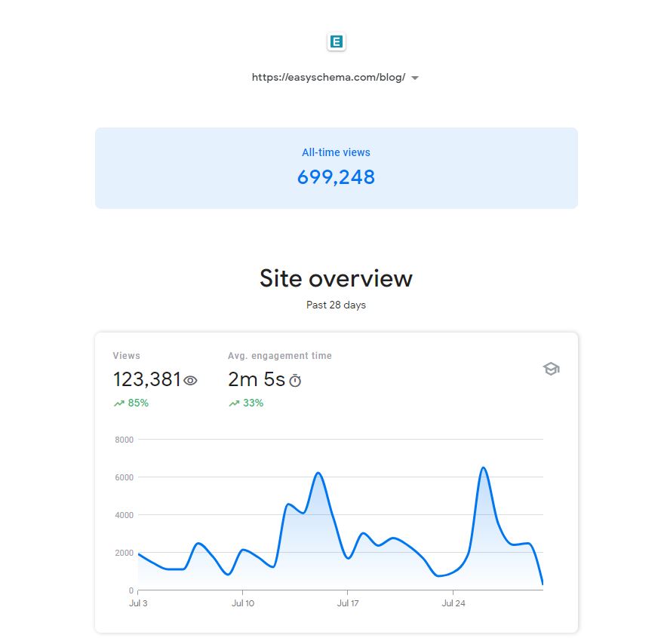Click the Jul 24 axis label
This screenshot has height=644, width=661.
point(453,603)
